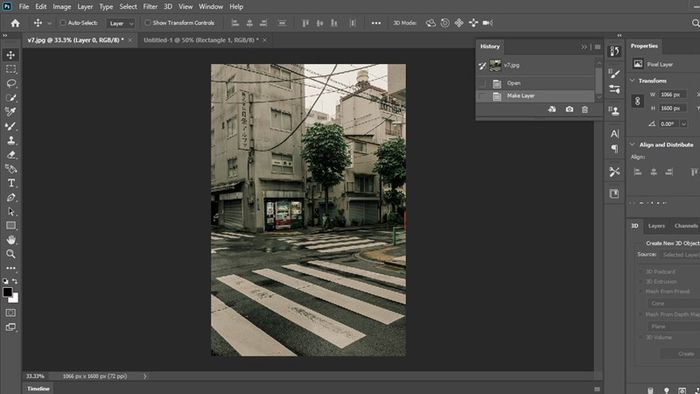Click the foreground color swatch
This screenshot has width=700, height=394.
click(8, 292)
